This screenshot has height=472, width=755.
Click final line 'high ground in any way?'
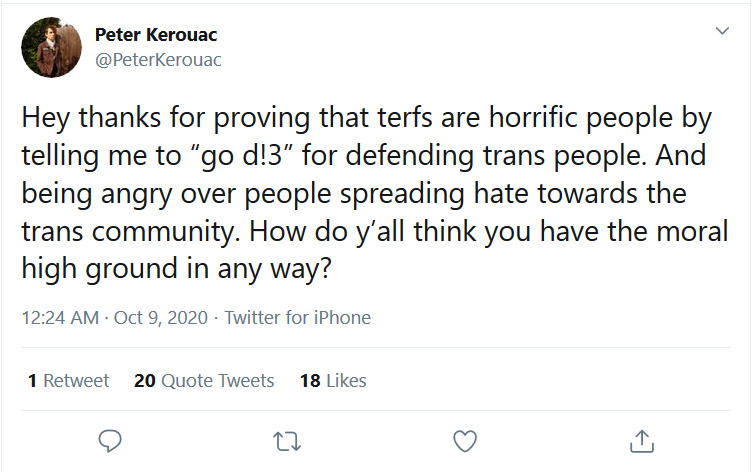pyautogui.click(x=177, y=269)
